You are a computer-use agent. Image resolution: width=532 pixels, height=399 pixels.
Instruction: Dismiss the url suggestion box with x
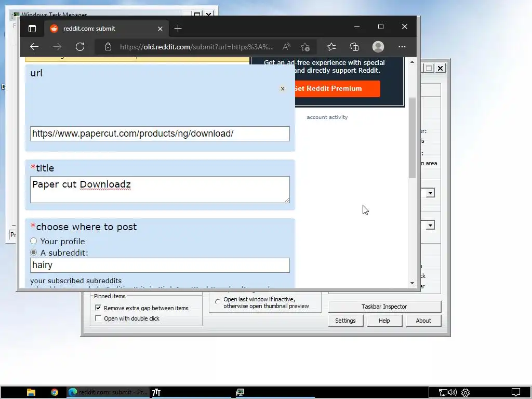[282, 89]
